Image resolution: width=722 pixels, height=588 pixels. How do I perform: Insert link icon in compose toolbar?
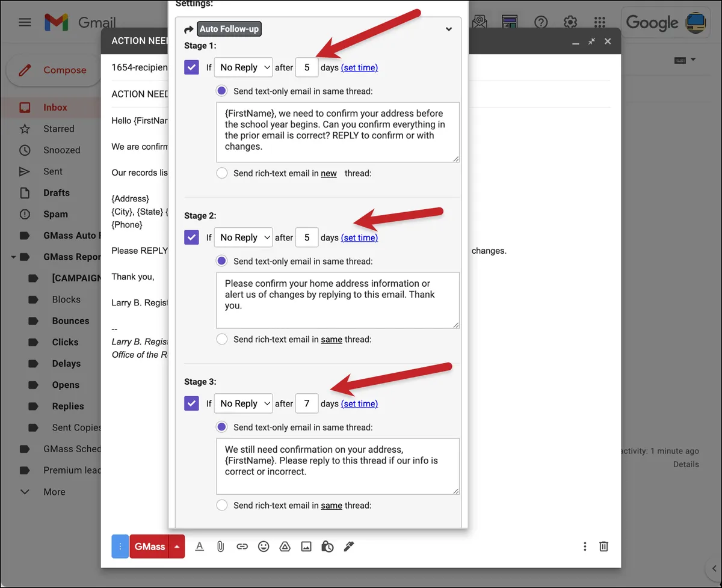(242, 547)
